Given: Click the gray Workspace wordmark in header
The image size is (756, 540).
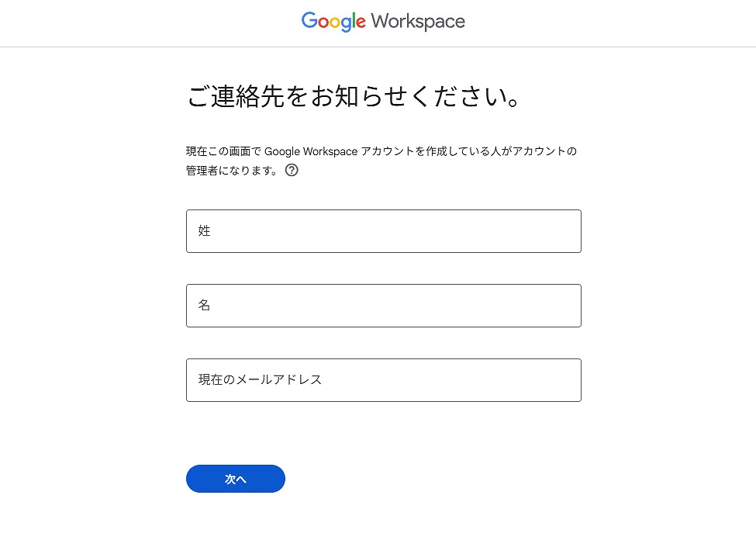Looking at the screenshot, I should [x=418, y=22].
